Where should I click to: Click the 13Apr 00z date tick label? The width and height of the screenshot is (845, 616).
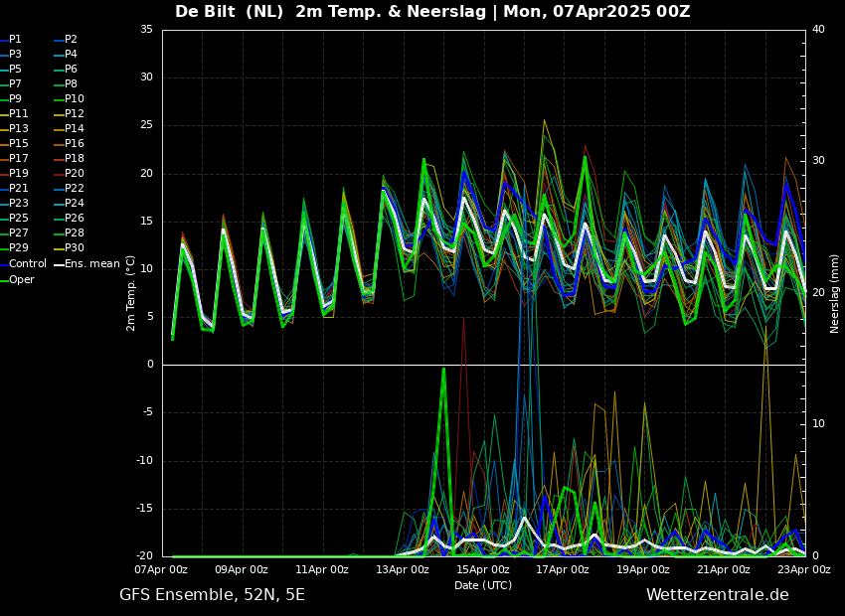pos(403,570)
